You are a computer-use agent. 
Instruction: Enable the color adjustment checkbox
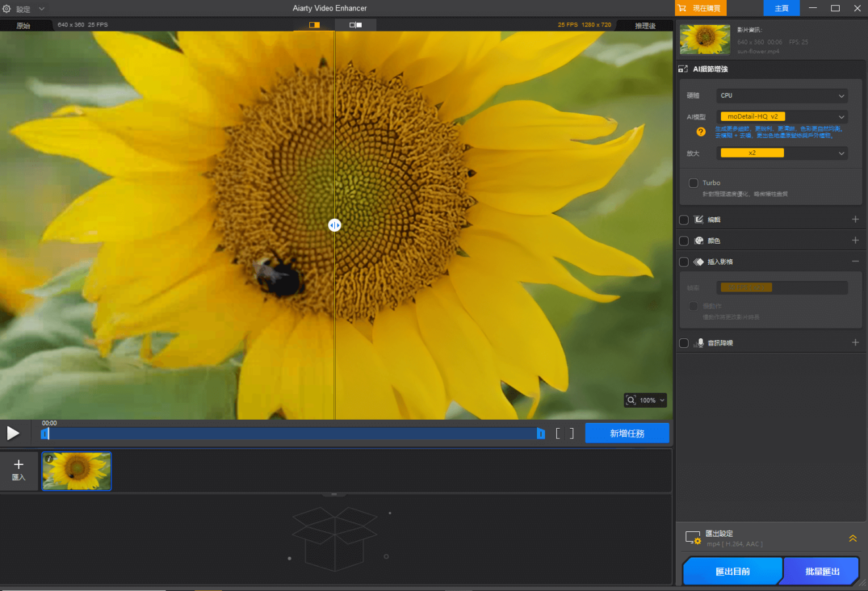684,241
